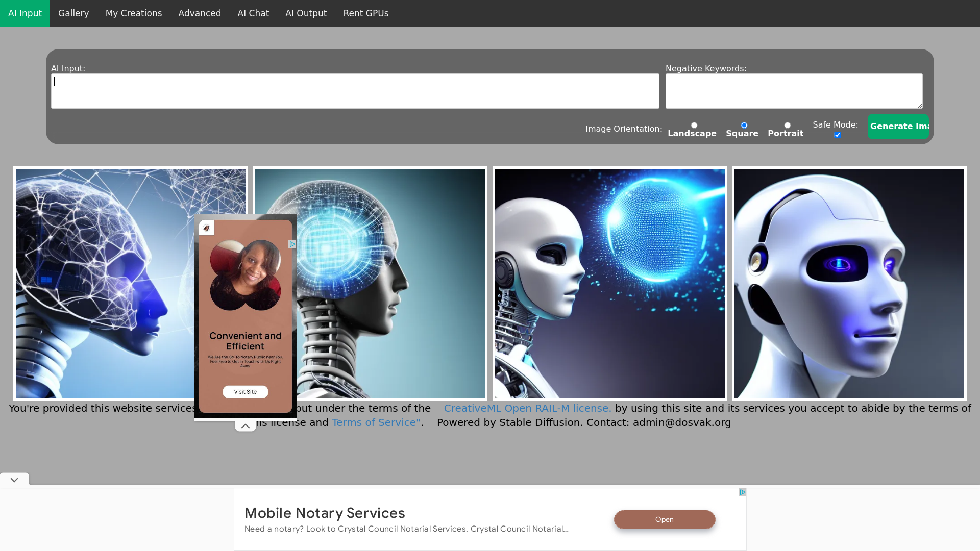Image resolution: width=980 pixels, height=551 pixels.
Task: Click the AdChoices icon on bottom banner
Action: 742,492
